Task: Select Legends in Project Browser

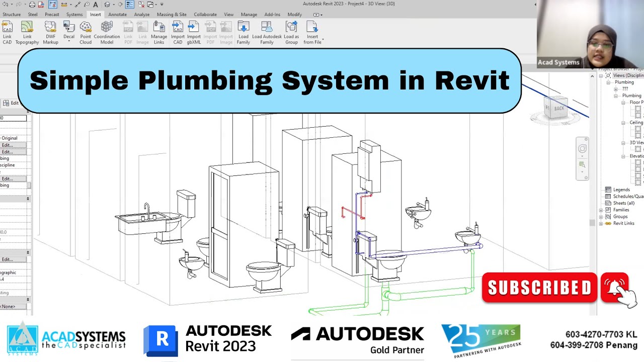Action: [x=621, y=190]
